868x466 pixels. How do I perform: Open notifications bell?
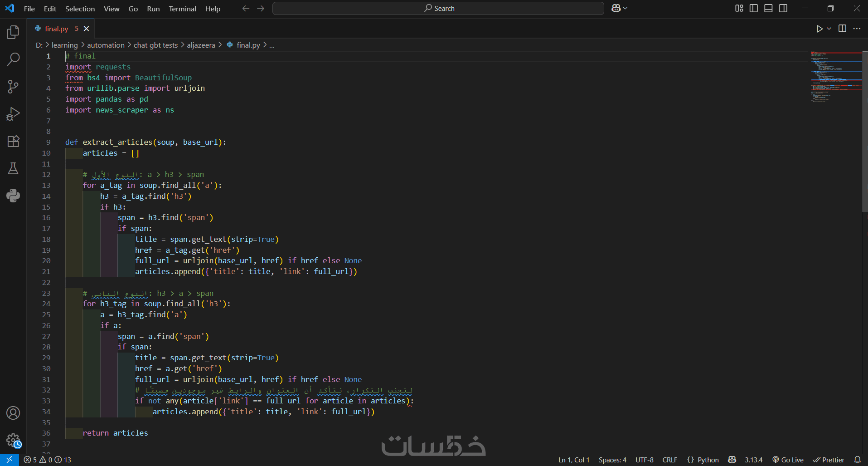click(x=857, y=460)
